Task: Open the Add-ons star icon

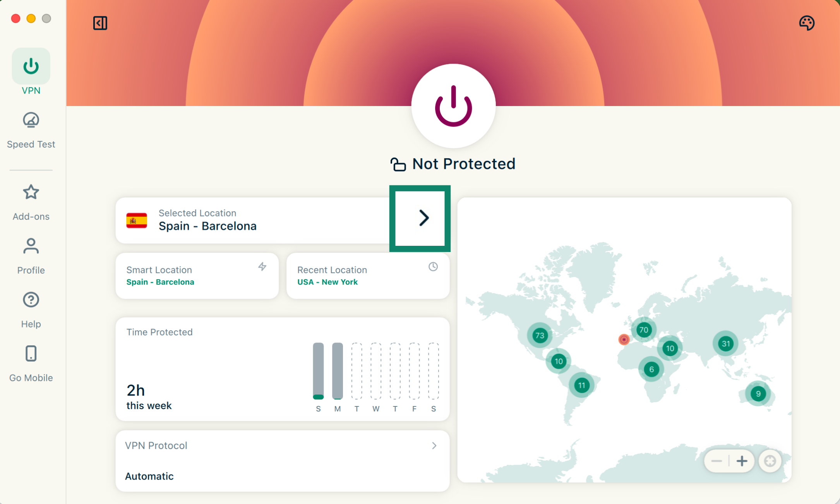Action: pyautogui.click(x=31, y=192)
